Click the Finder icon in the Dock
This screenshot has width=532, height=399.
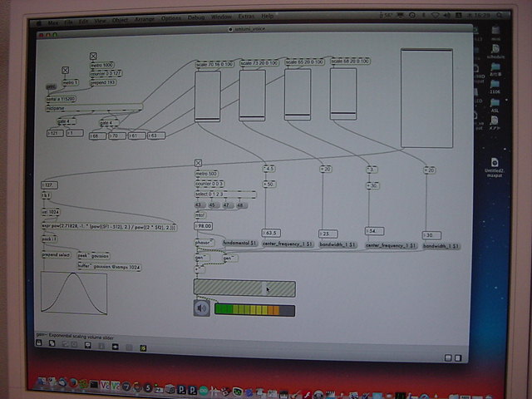(42, 382)
